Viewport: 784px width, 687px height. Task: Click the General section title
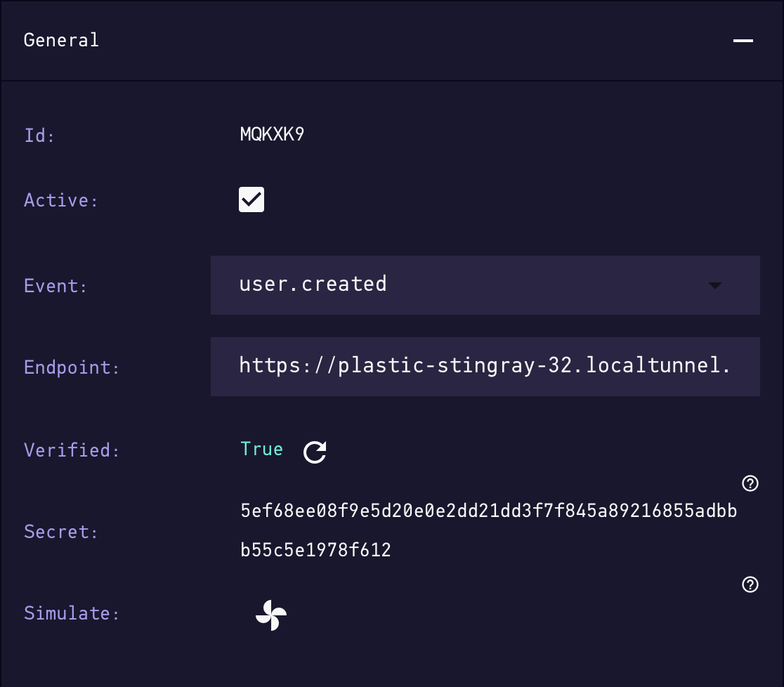click(61, 40)
